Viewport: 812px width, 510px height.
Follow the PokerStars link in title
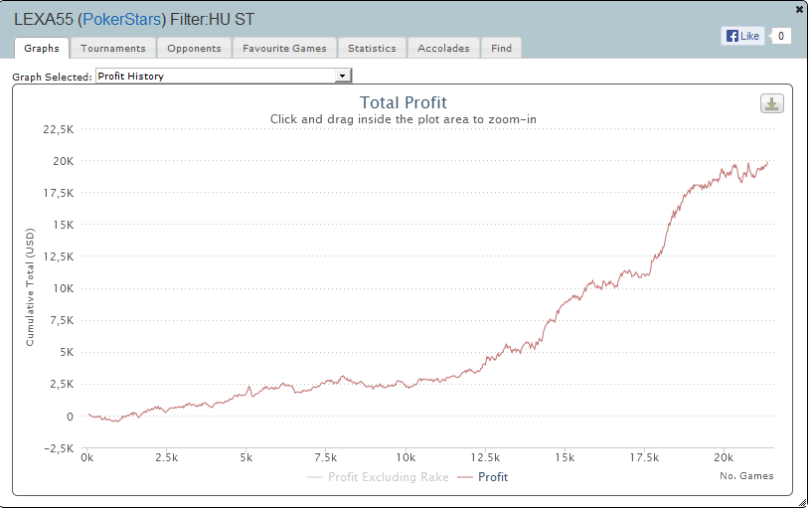click(x=121, y=19)
